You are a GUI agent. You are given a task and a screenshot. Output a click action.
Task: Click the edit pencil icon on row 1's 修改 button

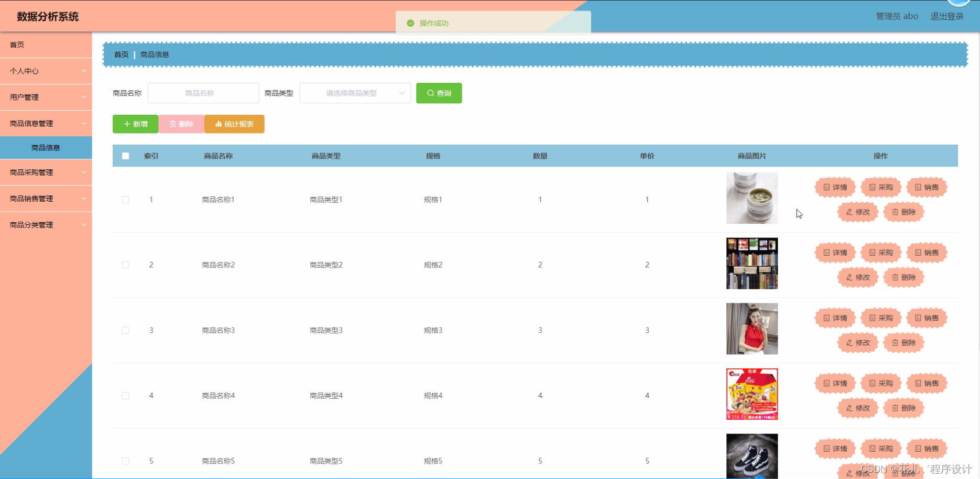coord(850,212)
